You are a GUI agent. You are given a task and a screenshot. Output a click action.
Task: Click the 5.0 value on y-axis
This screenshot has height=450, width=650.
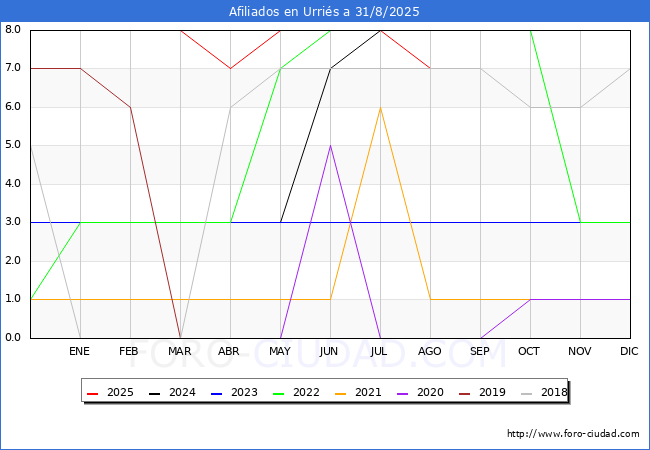pos(13,145)
